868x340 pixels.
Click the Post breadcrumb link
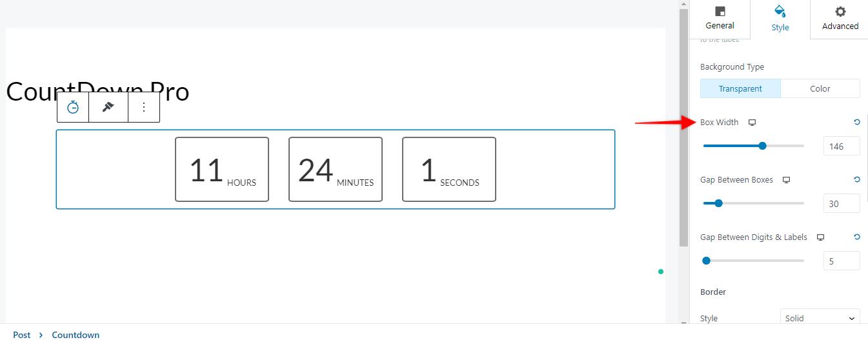click(x=21, y=335)
